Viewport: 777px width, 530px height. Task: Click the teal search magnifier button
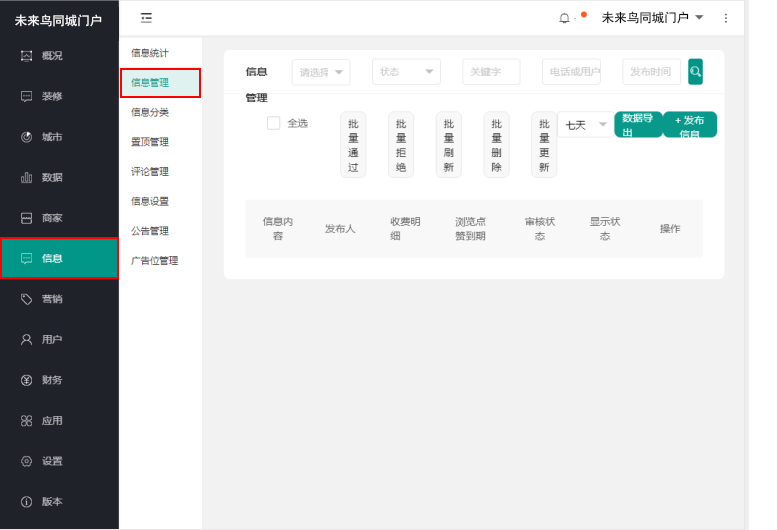695,72
